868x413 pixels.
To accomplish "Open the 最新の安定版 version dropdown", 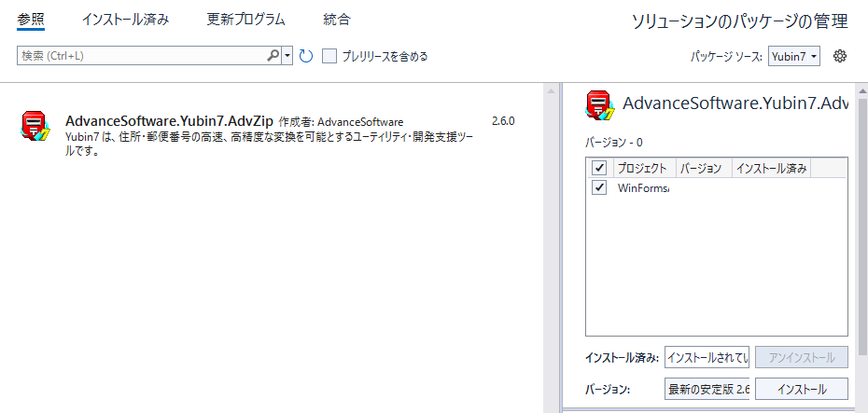I will click(707, 389).
